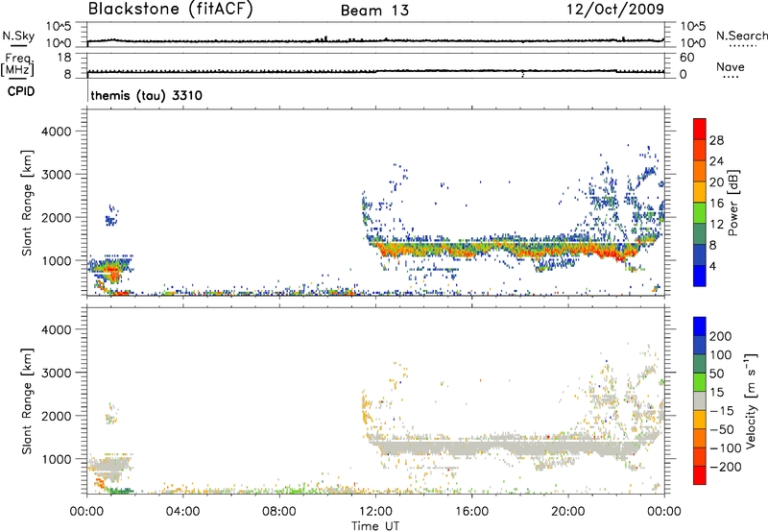This screenshot has width=768, height=532.
Task: Click the N.Sky noise line plot
Action: (375, 40)
